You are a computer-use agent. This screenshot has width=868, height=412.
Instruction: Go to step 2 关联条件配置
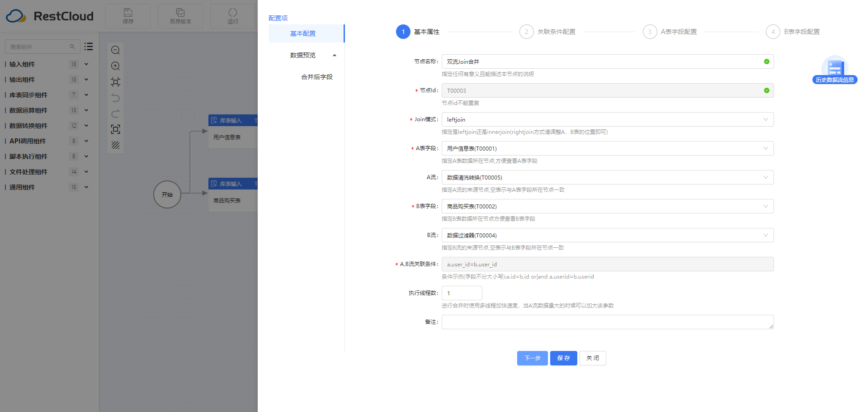[547, 32]
